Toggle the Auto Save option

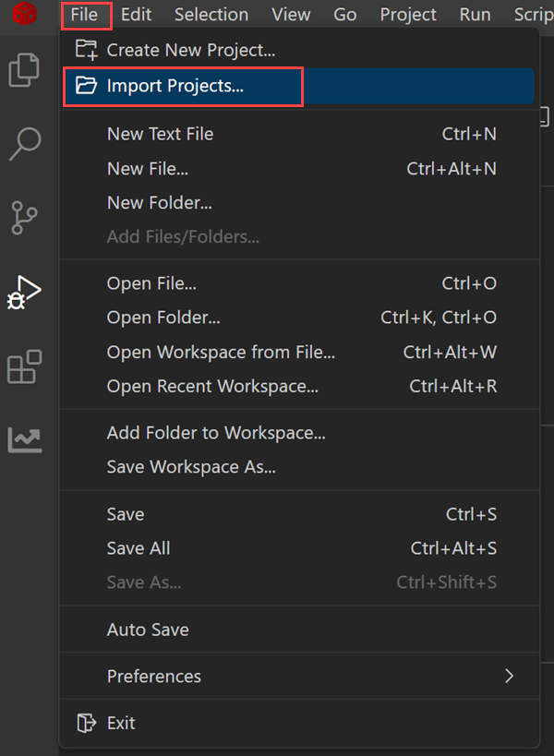click(x=299, y=630)
